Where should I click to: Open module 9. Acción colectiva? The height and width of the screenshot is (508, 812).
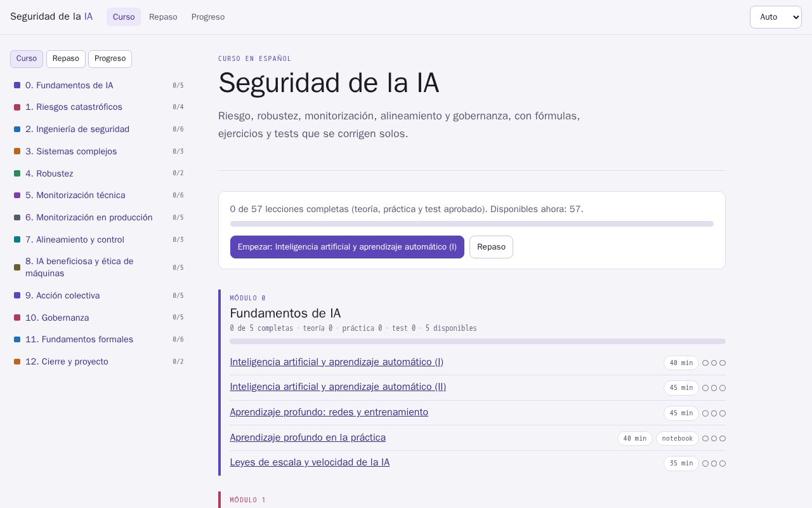click(99, 295)
